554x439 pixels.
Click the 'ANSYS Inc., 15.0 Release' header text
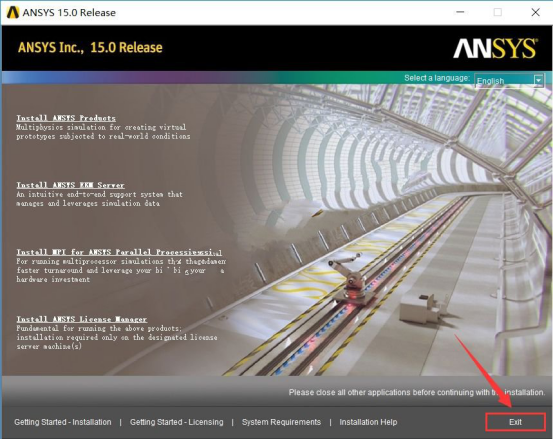click(90, 47)
